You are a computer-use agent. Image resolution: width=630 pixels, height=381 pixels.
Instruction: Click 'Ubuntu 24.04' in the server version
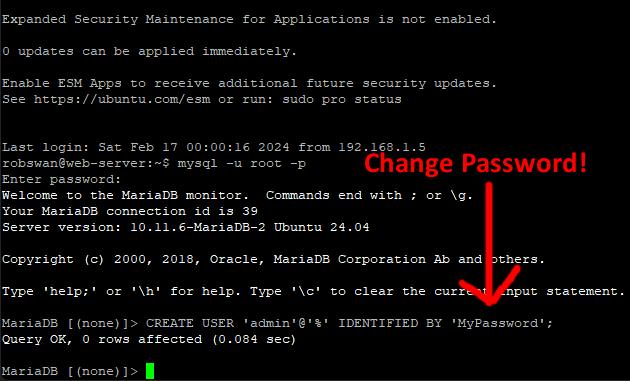click(321, 227)
